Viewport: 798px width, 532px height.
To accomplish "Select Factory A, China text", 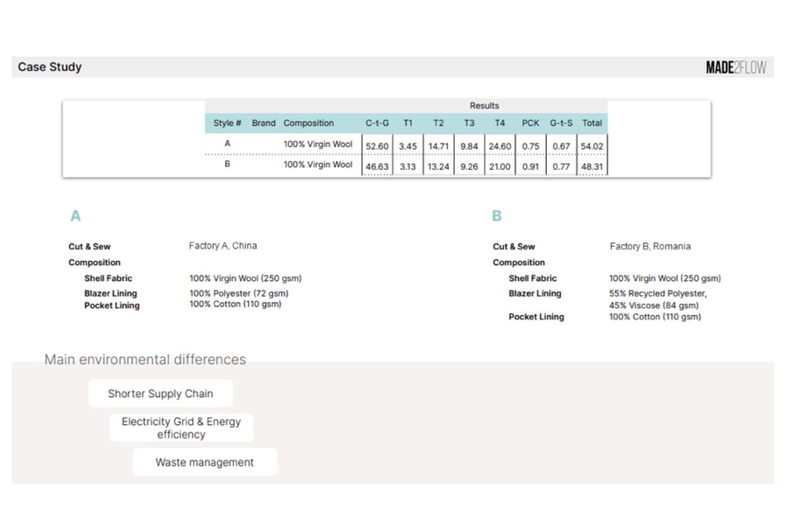I will pos(223,246).
